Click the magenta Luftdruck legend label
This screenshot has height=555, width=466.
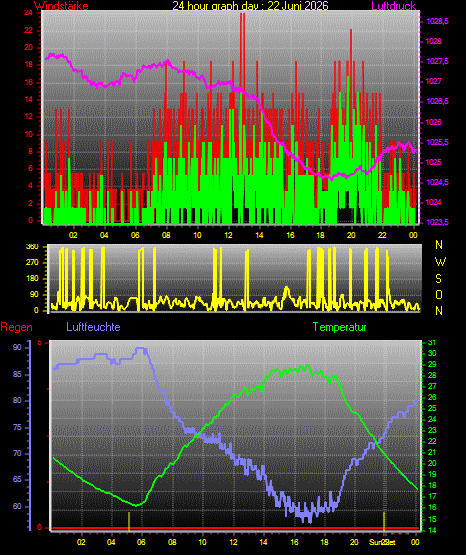393,5
